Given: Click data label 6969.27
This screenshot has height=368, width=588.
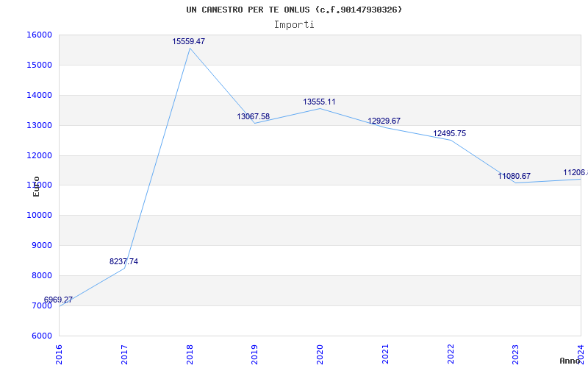Looking at the screenshot, I should 58,300.
